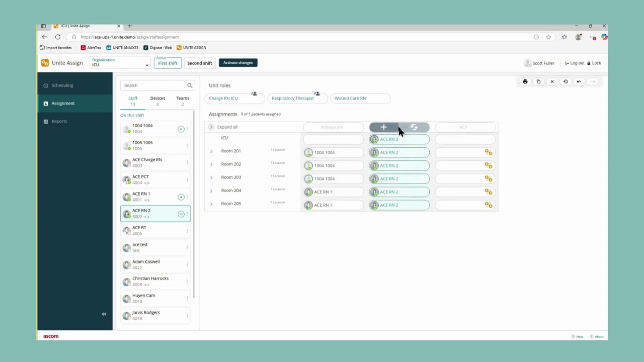Open the Organization ICU dropdown
Image resolution: width=644 pixels, height=362 pixels.
(120, 63)
